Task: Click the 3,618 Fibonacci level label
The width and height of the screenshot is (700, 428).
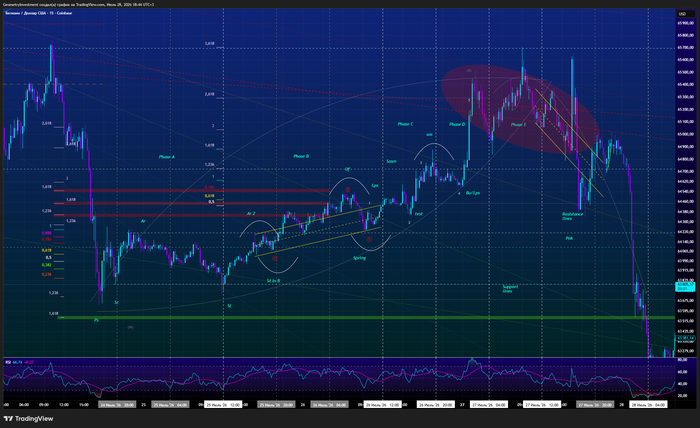Action: pyautogui.click(x=209, y=44)
